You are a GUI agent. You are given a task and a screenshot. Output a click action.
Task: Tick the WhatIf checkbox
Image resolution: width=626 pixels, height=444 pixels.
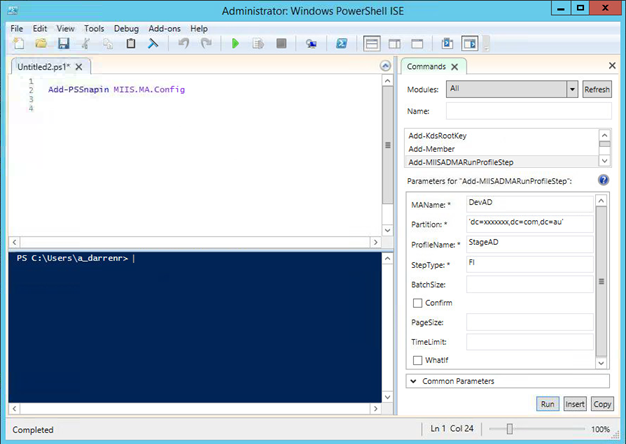click(x=418, y=360)
